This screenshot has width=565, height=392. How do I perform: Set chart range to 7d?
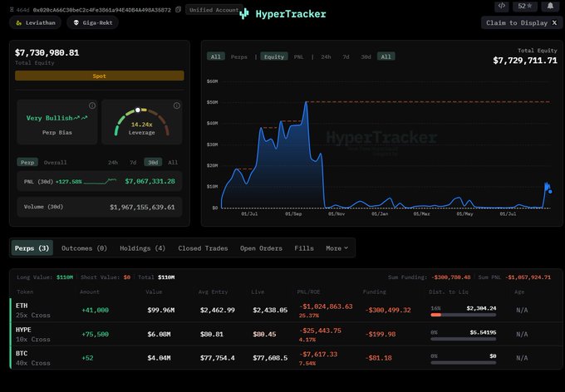(346, 56)
